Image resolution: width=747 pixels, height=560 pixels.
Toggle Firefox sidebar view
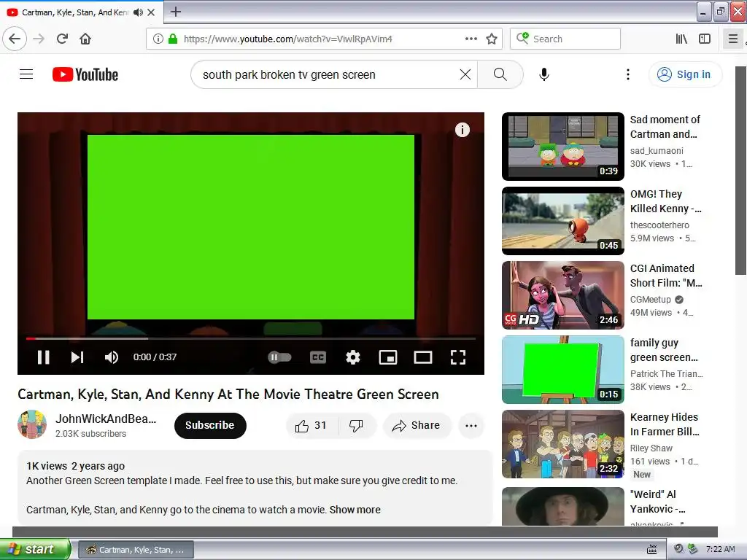coord(705,39)
